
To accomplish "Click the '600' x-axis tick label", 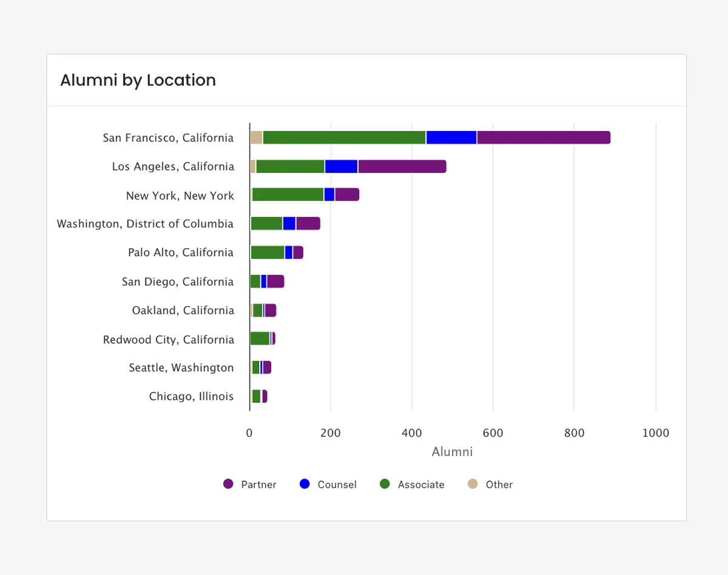I will click(x=493, y=433).
